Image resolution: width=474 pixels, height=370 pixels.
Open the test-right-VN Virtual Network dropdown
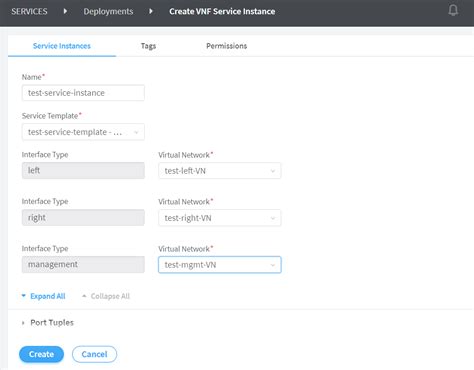[220, 218]
